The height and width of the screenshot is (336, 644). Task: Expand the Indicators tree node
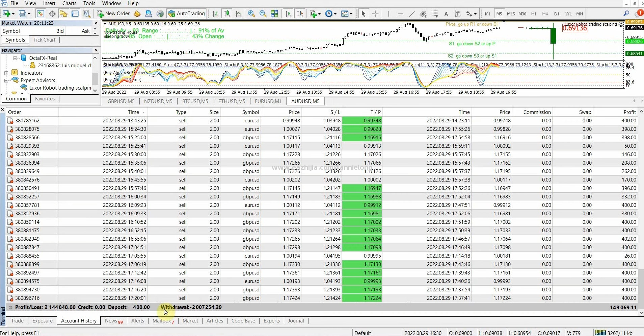(x=6, y=73)
